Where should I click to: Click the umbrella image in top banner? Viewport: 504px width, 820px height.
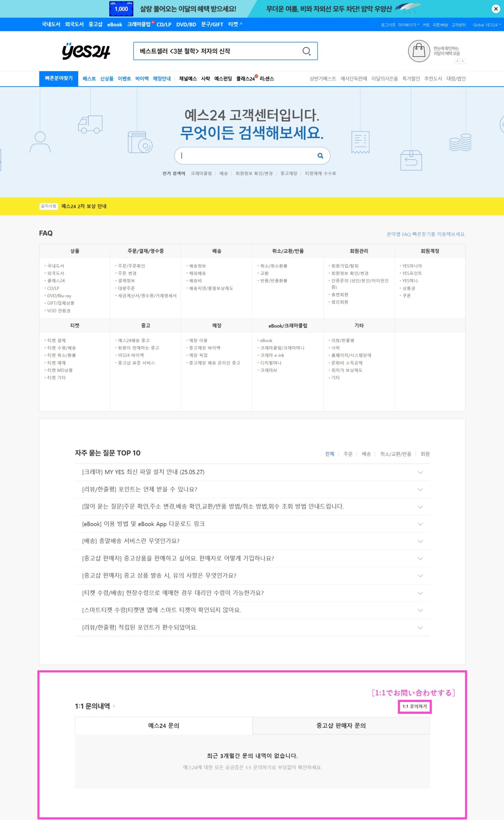click(x=408, y=8)
